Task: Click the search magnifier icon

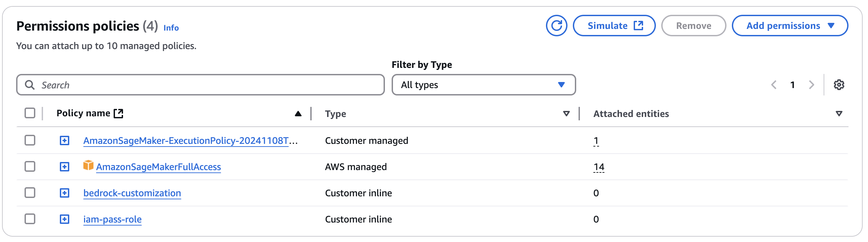Action: [x=30, y=85]
